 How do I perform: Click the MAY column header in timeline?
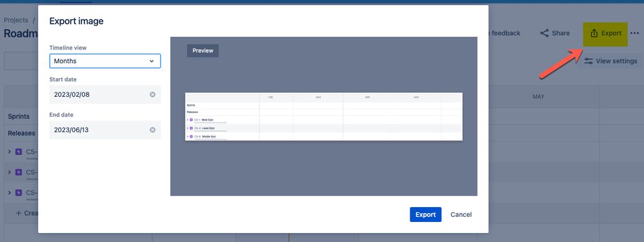538,97
